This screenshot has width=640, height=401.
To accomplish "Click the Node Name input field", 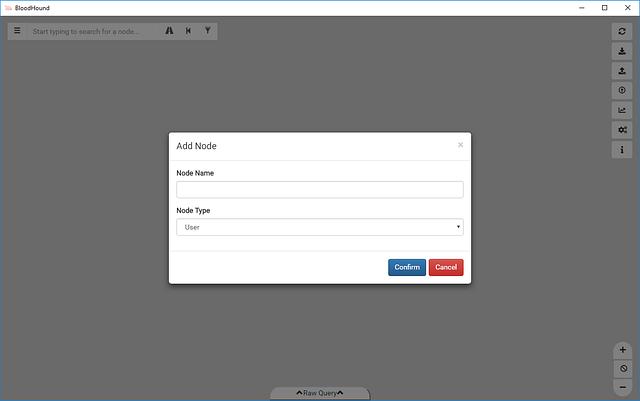I will click(x=320, y=190).
